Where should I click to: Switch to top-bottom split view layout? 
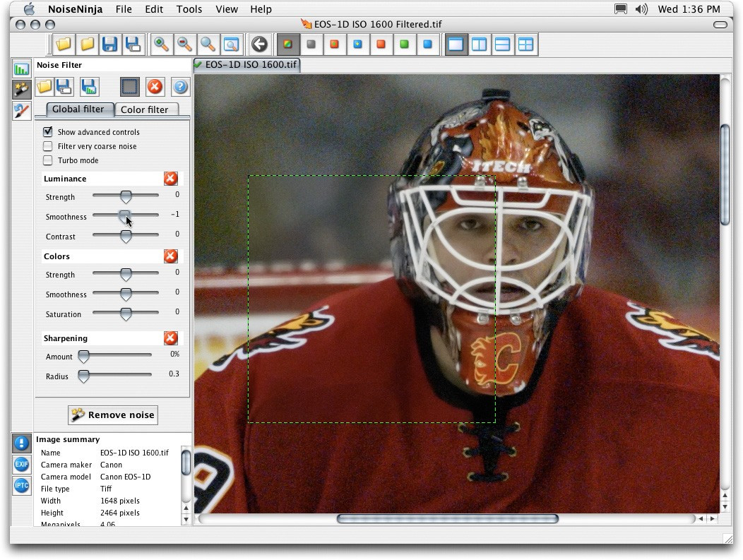(502, 44)
